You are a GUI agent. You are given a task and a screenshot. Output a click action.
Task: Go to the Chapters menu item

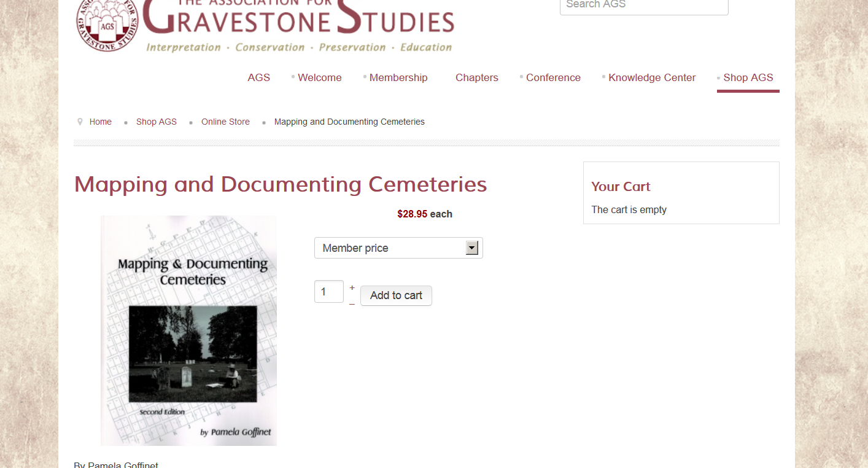coord(477,77)
